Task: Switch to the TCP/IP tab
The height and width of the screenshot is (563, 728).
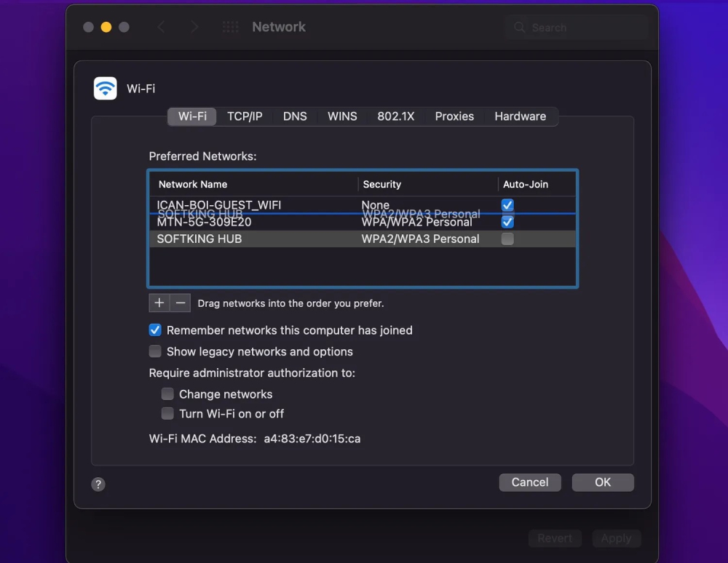Action: [x=245, y=116]
